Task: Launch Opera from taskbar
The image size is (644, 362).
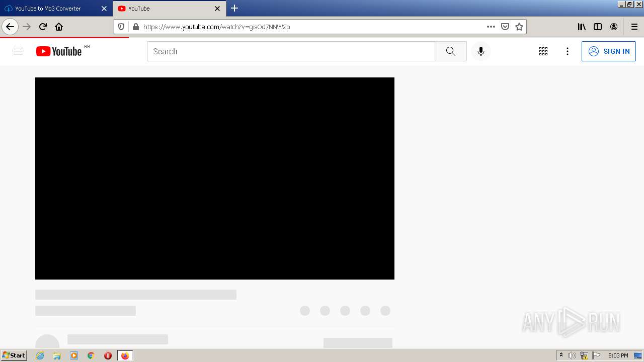Action: [108, 355]
